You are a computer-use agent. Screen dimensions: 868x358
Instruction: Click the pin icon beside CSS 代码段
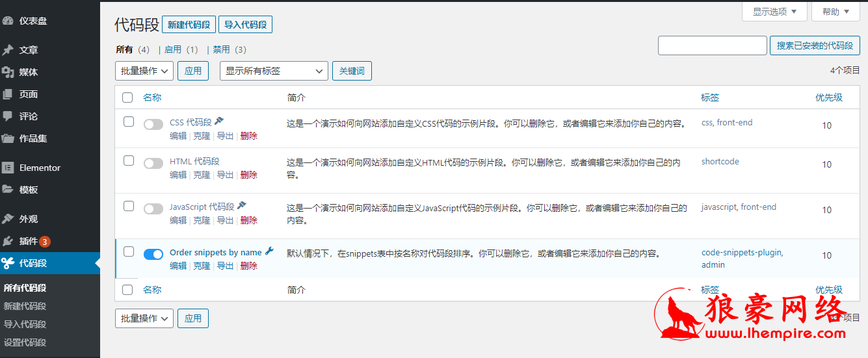219,121
